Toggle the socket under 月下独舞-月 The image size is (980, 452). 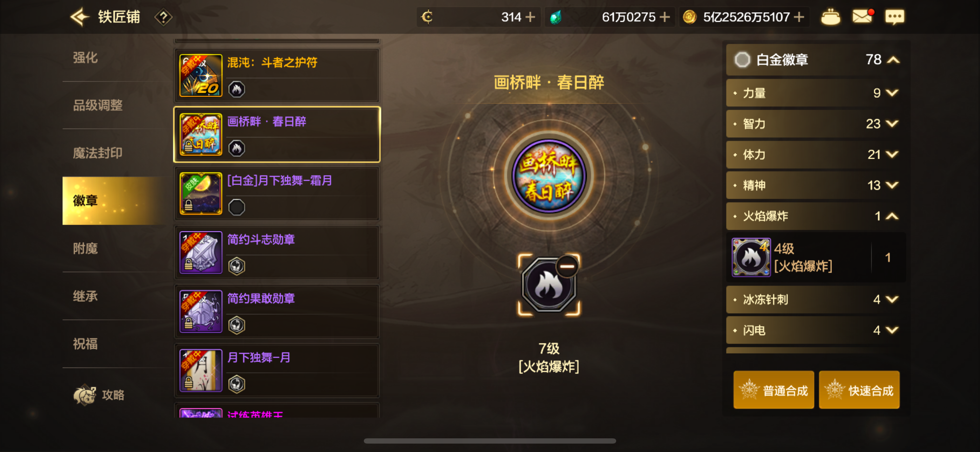237,384
